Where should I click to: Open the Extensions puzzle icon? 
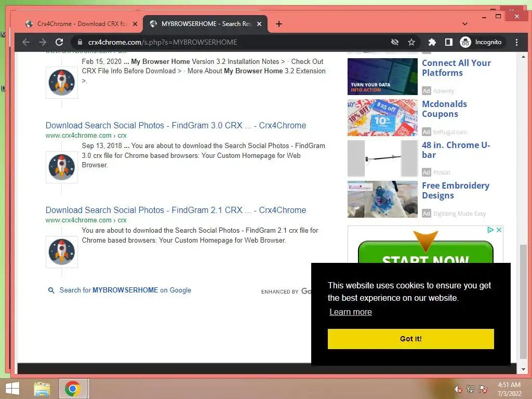coord(432,42)
